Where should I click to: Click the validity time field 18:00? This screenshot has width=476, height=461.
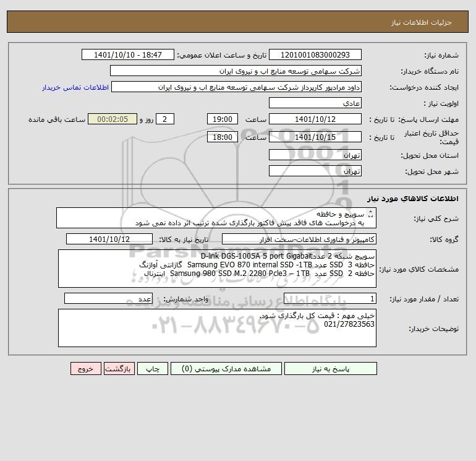click(x=222, y=137)
